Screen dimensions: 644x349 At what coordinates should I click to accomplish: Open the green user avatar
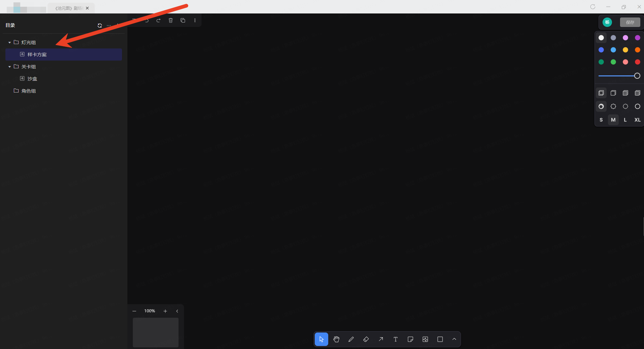(x=607, y=22)
